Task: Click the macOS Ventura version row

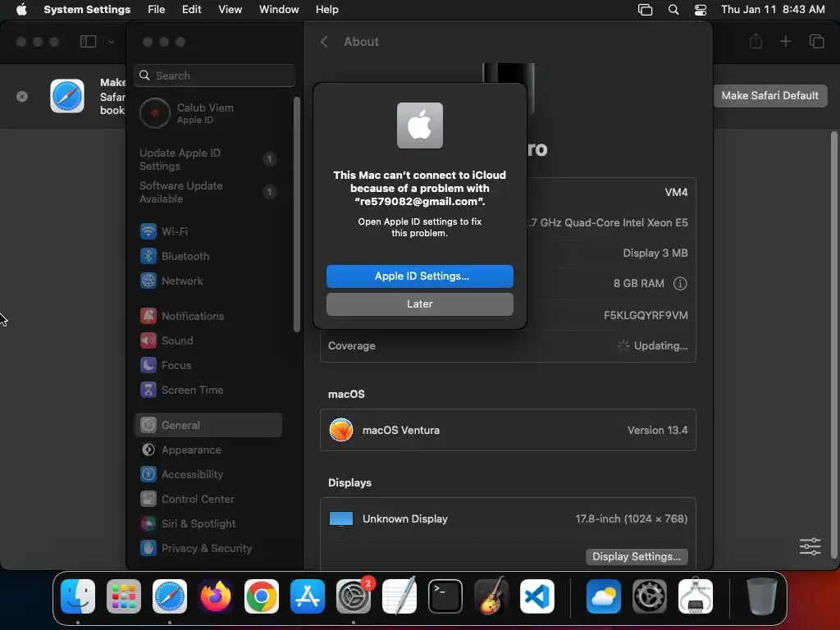Action: pos(508,430)
